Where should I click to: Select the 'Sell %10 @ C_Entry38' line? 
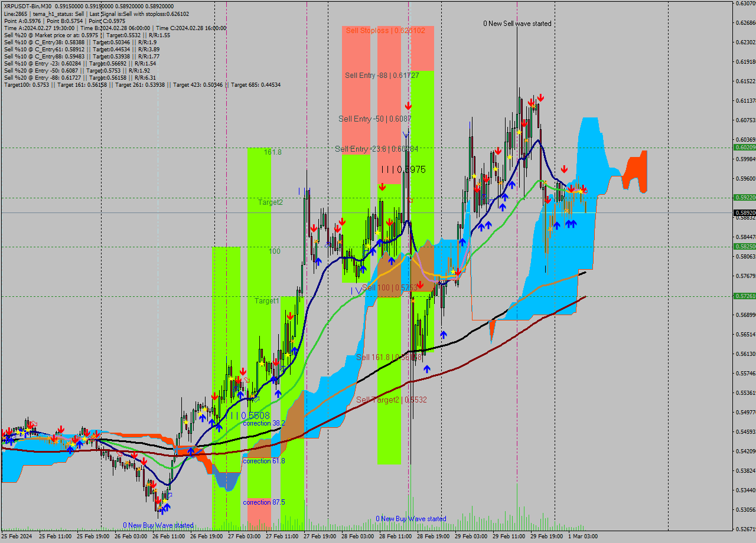tap(80, 42)
